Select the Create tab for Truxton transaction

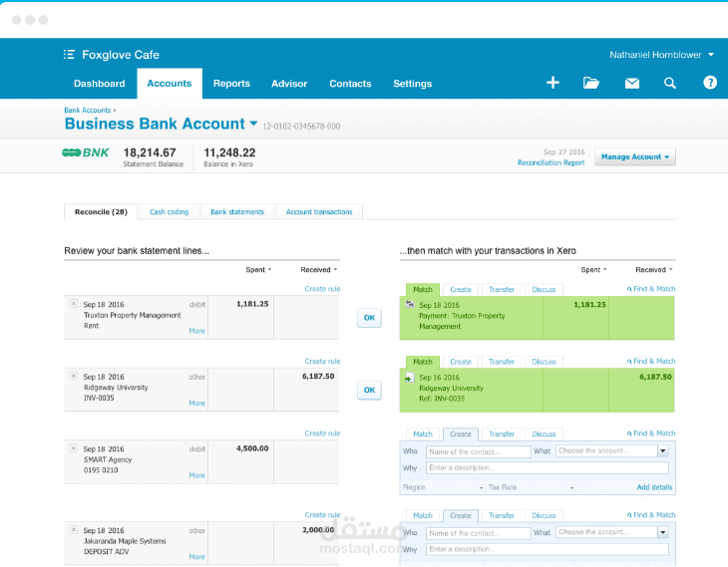[x=461, y=290]
